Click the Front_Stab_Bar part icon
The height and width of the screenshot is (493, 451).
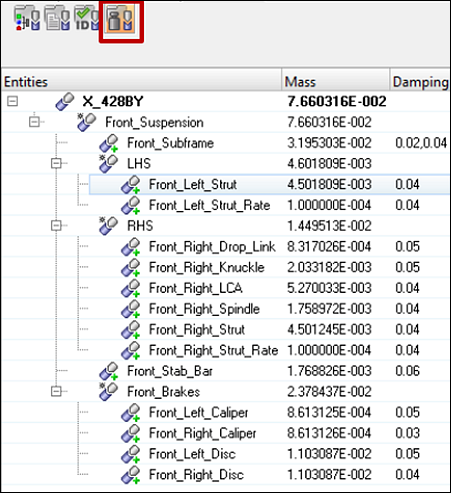(109, 371)
